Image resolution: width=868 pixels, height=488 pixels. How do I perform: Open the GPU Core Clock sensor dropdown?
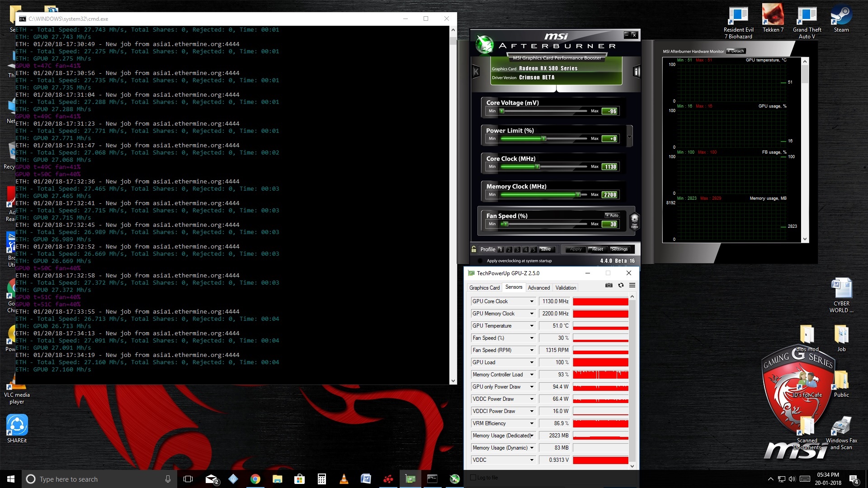(x=532, y=301)
